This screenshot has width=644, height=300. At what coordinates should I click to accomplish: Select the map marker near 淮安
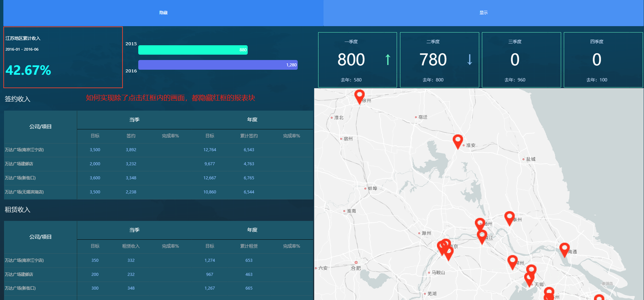pyautogui.click(x=458, y=142)
